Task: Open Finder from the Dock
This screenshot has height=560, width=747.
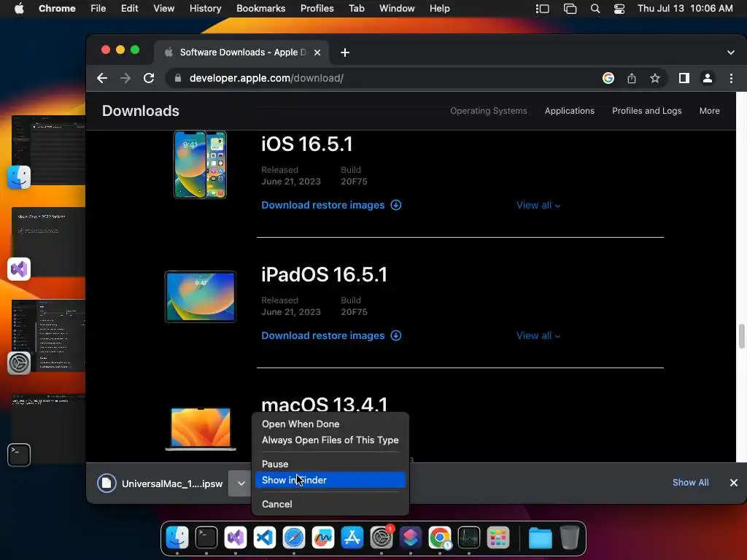Action: click(x=177, y=538)
